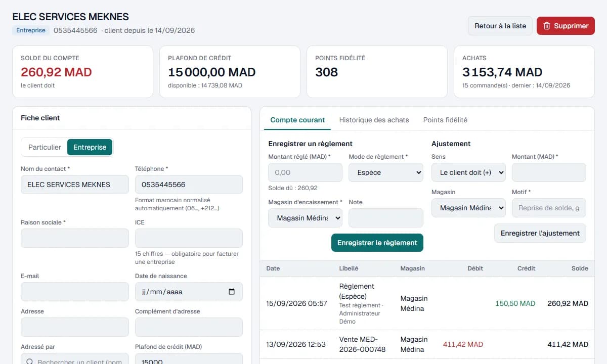Screen dimensions: 607x364
Task: Click the ICE input field
Action: [x=189, y=238]
